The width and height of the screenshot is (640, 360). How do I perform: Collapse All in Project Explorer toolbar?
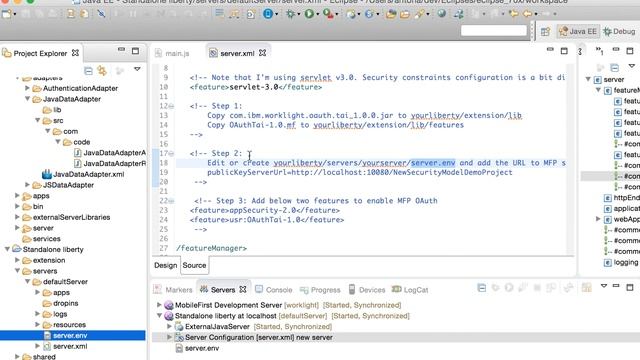pyautogui.click(x=88, y=71)
